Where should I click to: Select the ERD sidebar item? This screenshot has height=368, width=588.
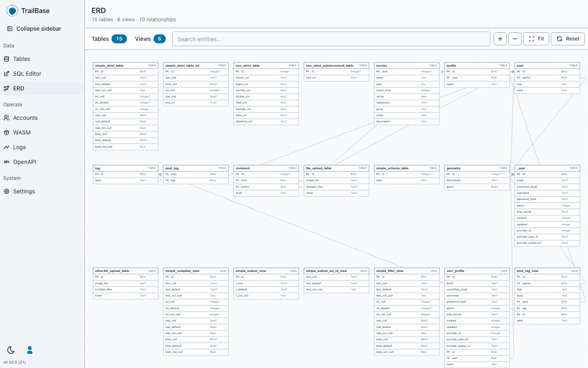coord(42,88)
